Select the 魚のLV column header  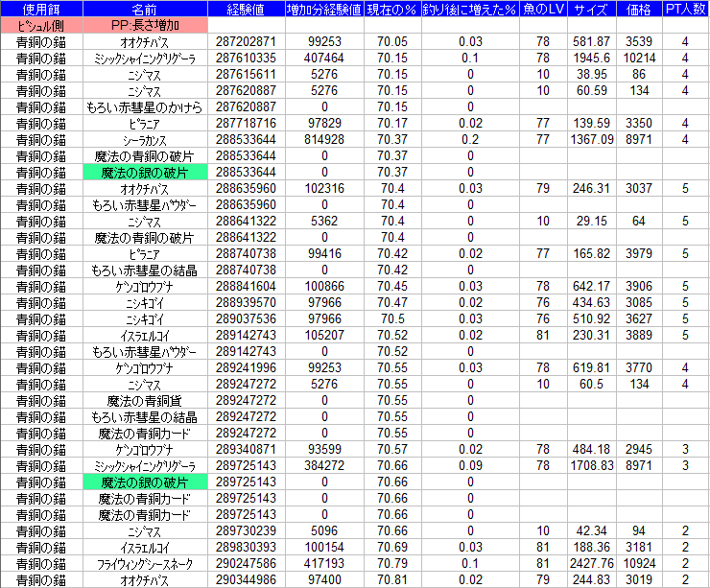click(543, 10)
